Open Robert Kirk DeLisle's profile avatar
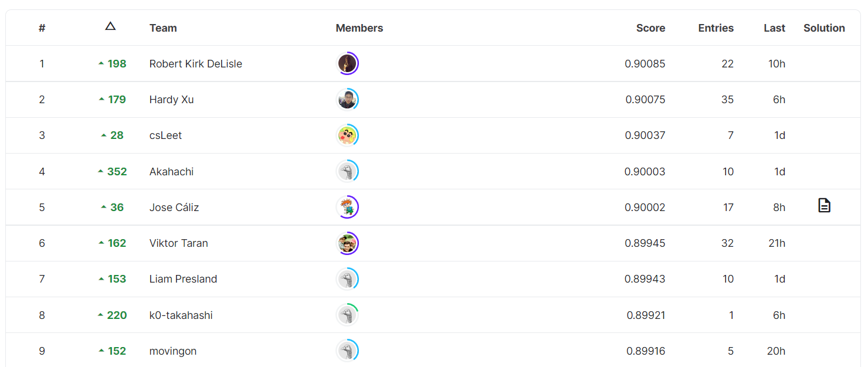 click(x=347, y=63)
